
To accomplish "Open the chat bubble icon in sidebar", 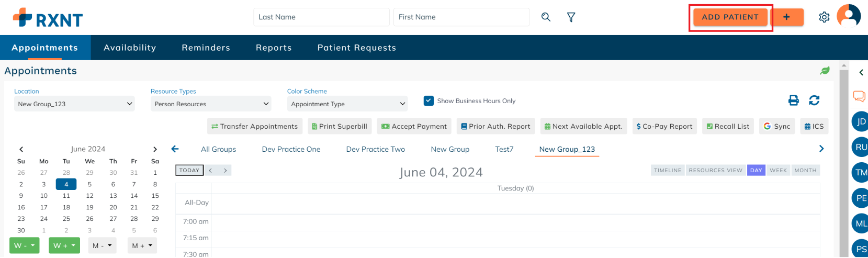I will [859, 96].
